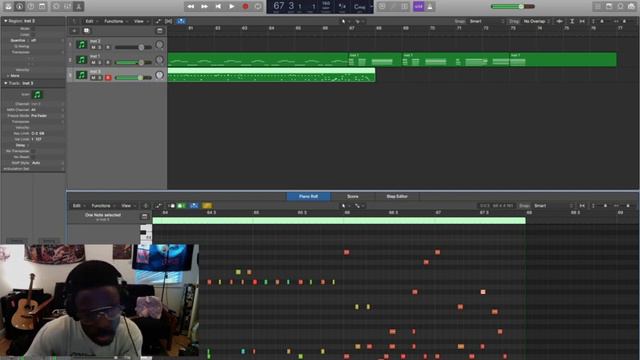Click the track icon in Track inspector
Viewport: 640px width, 360px height.
37,95
